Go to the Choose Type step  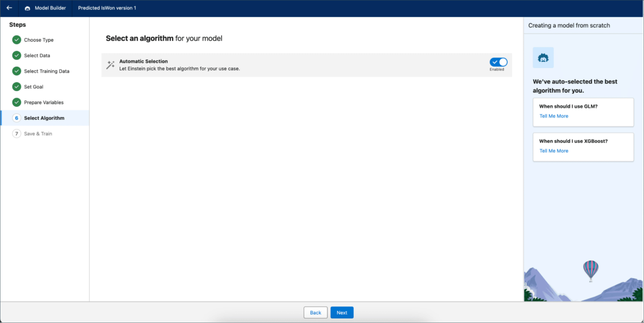pyautogui.click(x=39, y=40)
